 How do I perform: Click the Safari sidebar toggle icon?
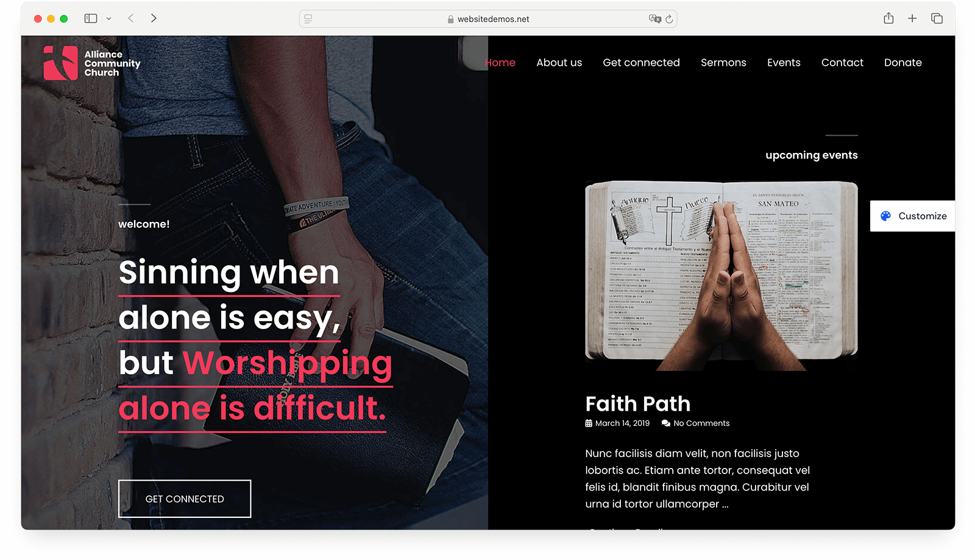point(91,18)
